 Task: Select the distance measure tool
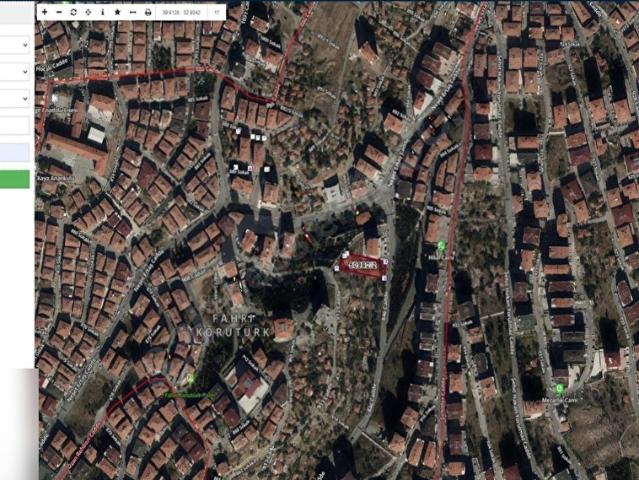[x=132, y=12]
